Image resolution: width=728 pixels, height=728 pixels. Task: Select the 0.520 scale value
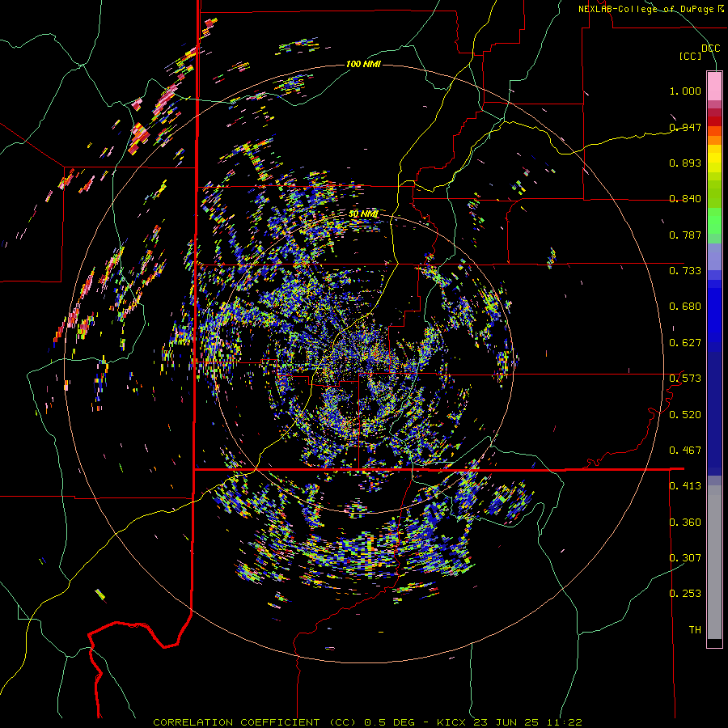point(685,415)
